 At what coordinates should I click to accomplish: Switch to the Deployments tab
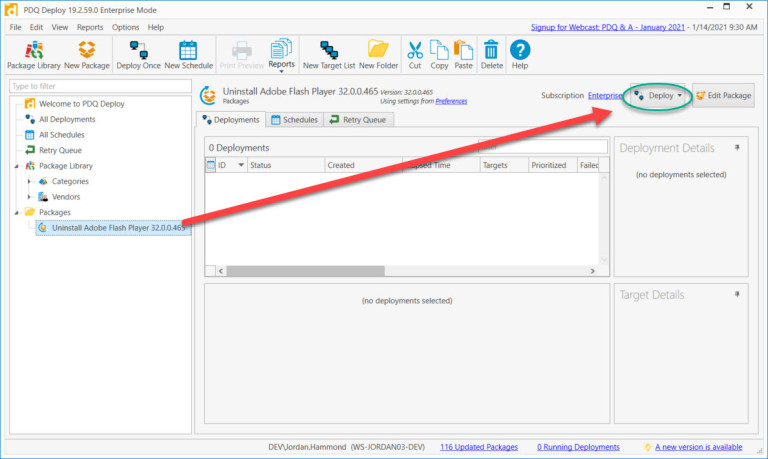click(x=231, y=120)
